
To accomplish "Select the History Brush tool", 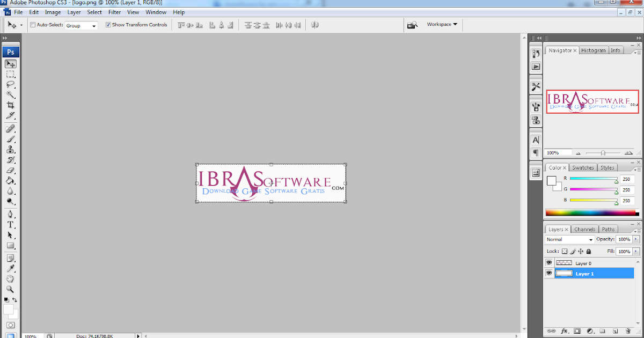I will click(x=11, y=160).
